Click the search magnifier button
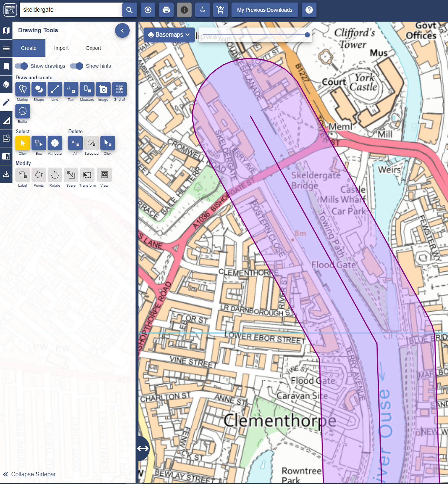This screenshot has width=448, height=484. tap(129, 10)
